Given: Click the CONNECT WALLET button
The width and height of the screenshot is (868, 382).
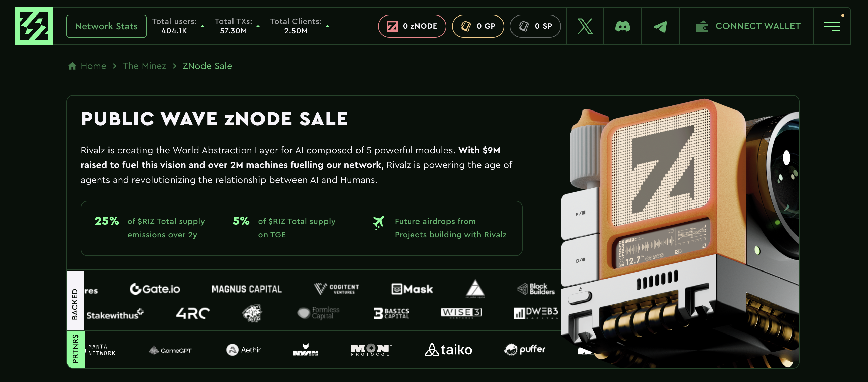Looking at the screenshot, I should tap(748, 26).
